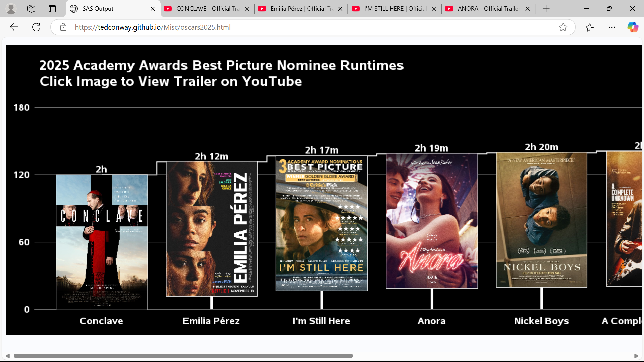Viewport: 644px width, 362px height.
Task: Open Copilot in the browser toolbar
Action: point(633,27)
